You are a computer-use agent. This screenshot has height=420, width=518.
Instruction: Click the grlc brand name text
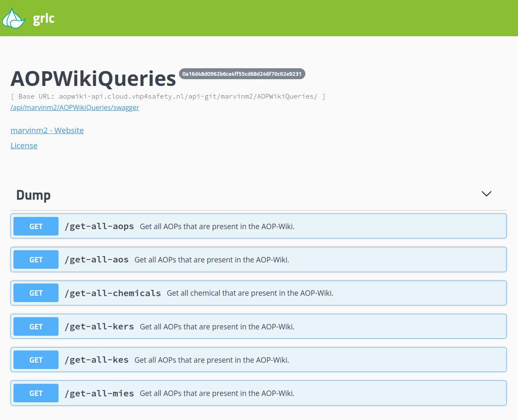coord(44,19)
